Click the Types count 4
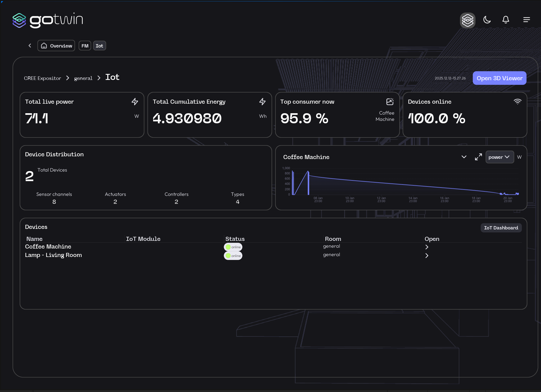The height and width of the screenshot is (392, 541). point(237,202)
